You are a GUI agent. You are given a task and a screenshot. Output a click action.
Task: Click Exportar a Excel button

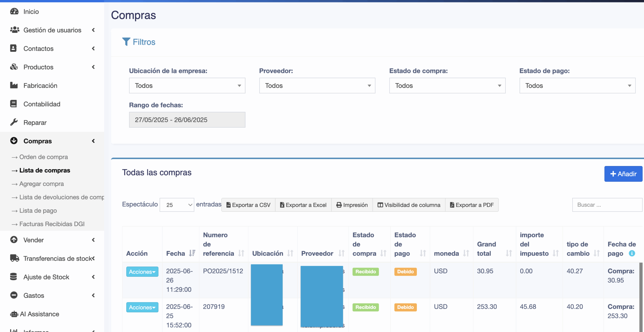[x=303, y=205]
